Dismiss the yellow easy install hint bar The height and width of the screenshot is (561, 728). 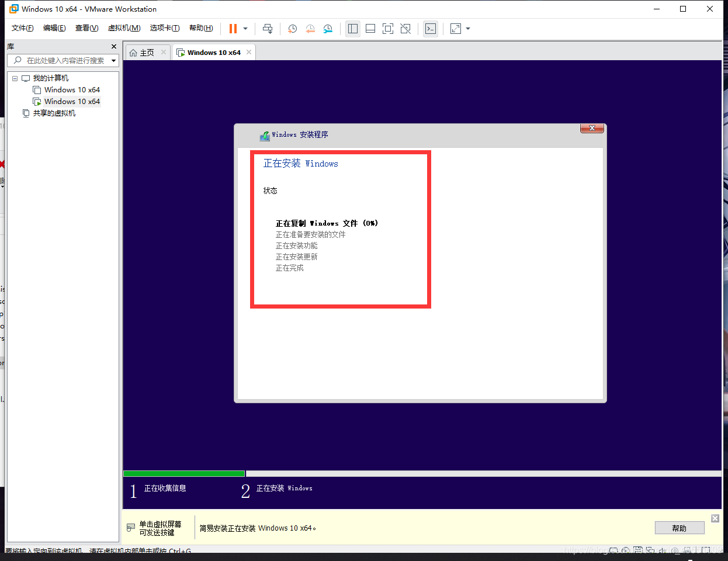(x=715, y=518)
